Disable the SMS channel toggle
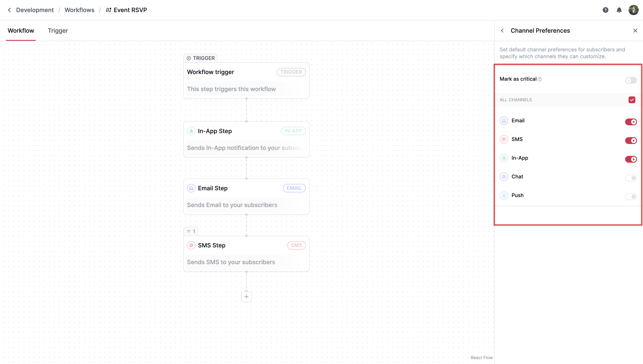 631,140
